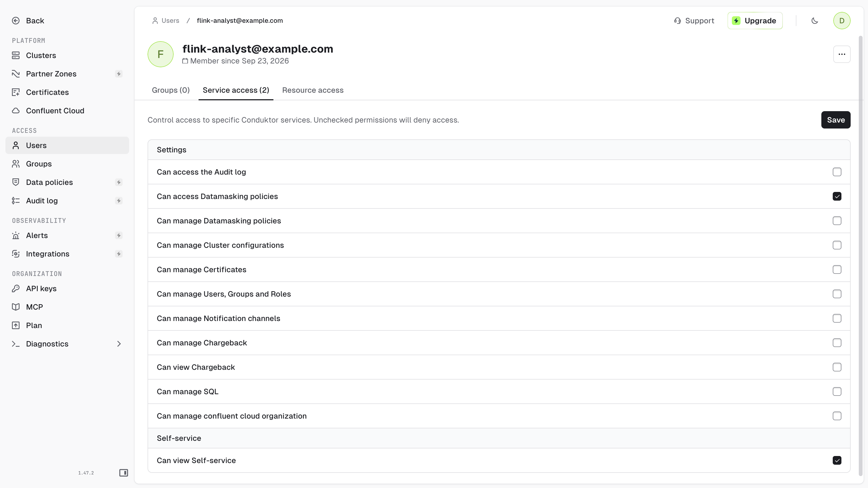Open the D user avatar menu
This screenshot has width=868, height=488.
(842, 21)
